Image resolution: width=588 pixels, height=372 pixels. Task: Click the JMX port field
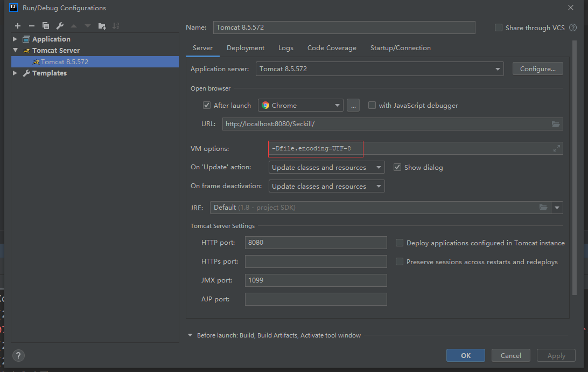click(x=316, y=280)
